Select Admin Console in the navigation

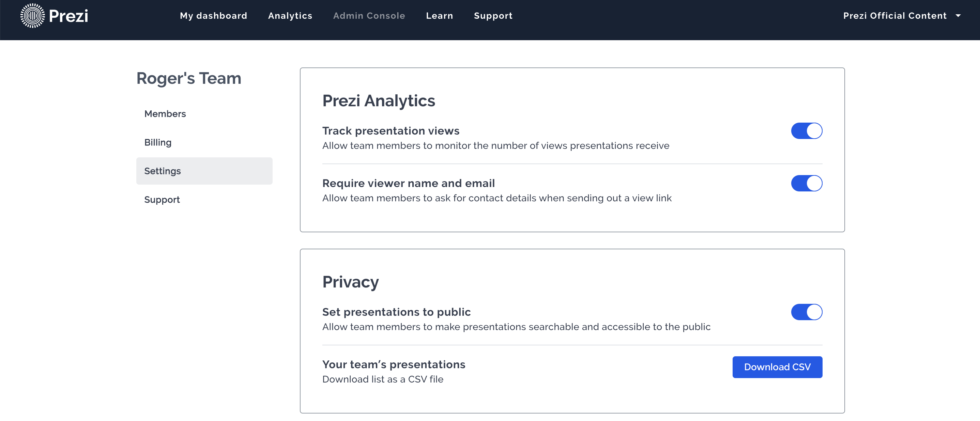pyautogui.click(x=369, y=16)
